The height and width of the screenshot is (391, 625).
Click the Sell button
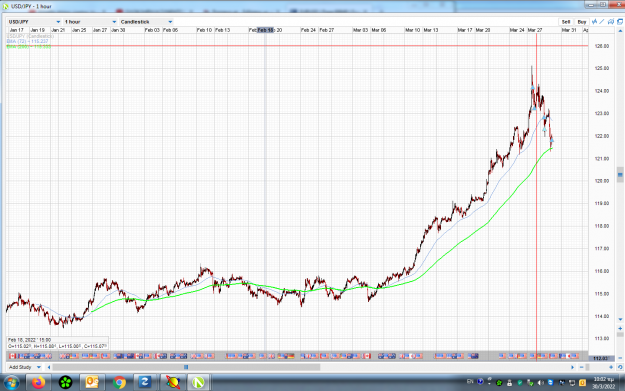point(566,22)
